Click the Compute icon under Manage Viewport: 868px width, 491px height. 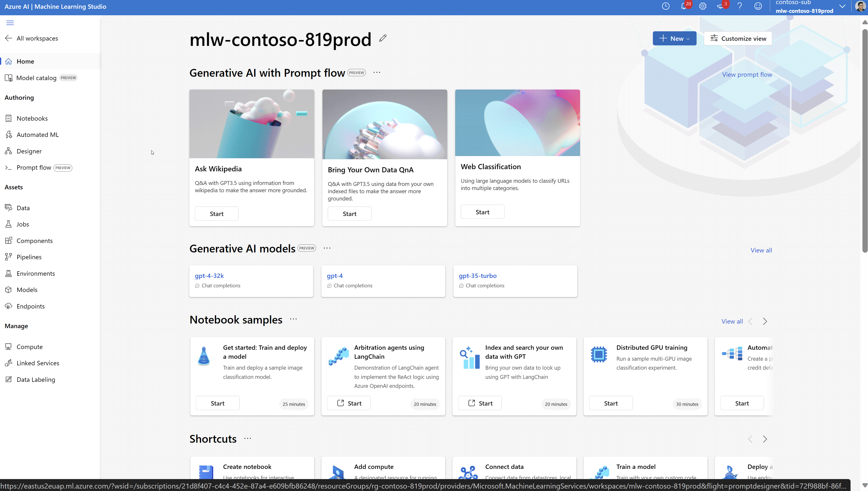(x=8, y=346)
